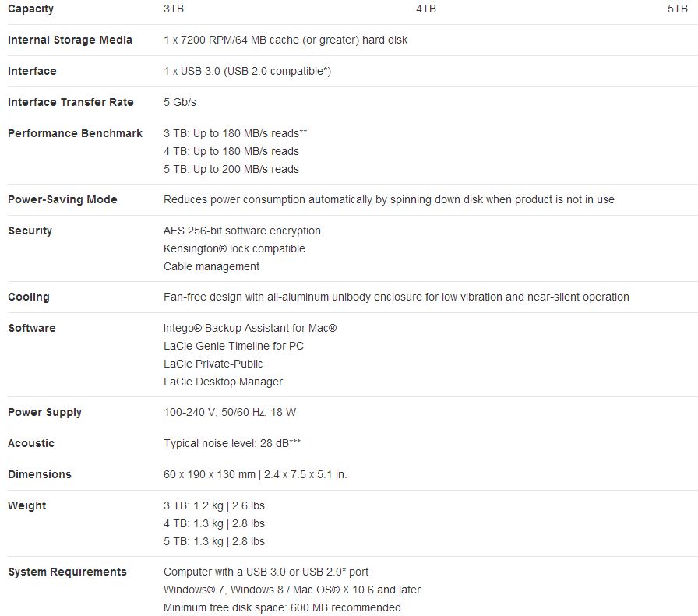Click the 5 Gb/s transfer rate value
The height and width of the screenshot is (616, 698).
point(180,102)
